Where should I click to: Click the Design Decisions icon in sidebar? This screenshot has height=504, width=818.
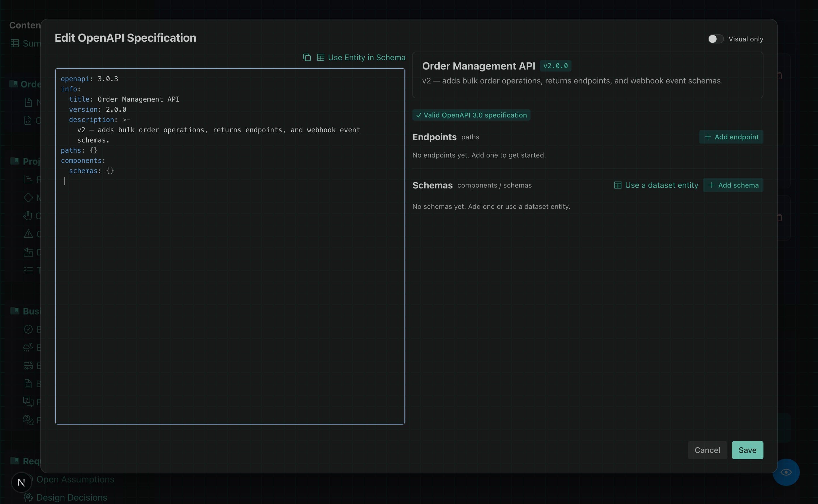(x=28, y=497)
